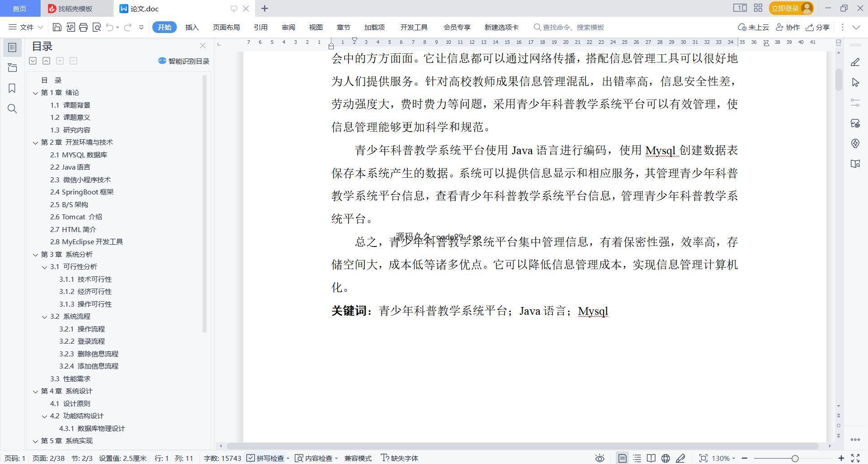Open Print Preview icon
This screenshot has height=464, width=868.
point(96,27)
